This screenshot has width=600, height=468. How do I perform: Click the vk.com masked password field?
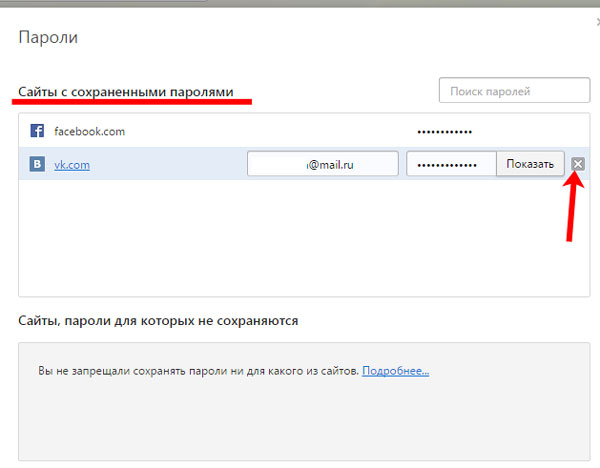click(451, 164)
